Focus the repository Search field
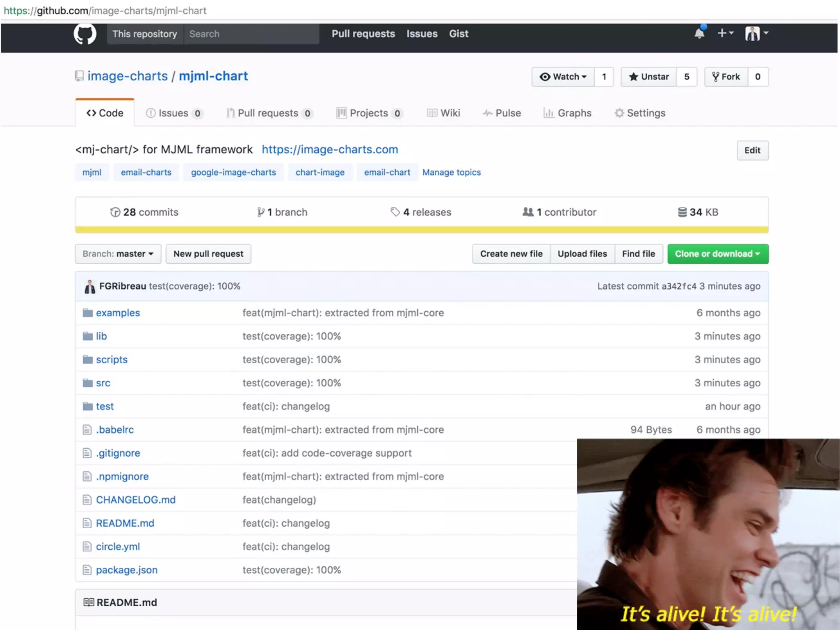This screenshot has width=840, height=630. (x=251, y=34)
